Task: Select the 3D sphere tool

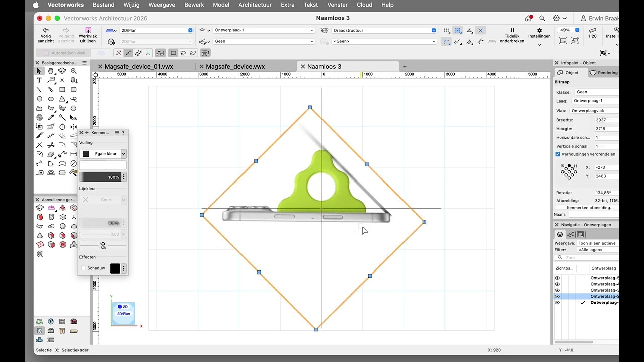Action: point(62,226)
